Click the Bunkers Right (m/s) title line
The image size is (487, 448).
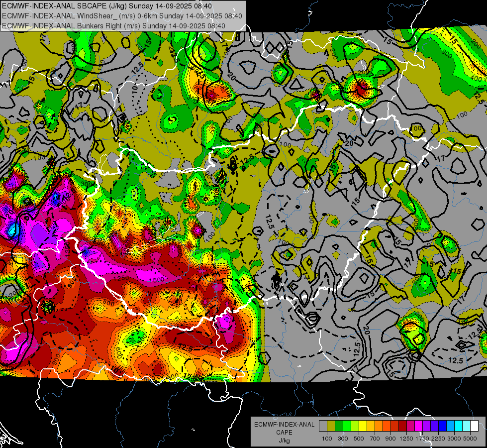click(114, 26)
